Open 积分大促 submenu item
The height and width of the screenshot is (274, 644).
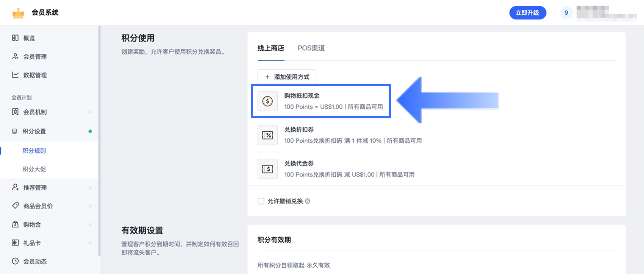(34, 169)
